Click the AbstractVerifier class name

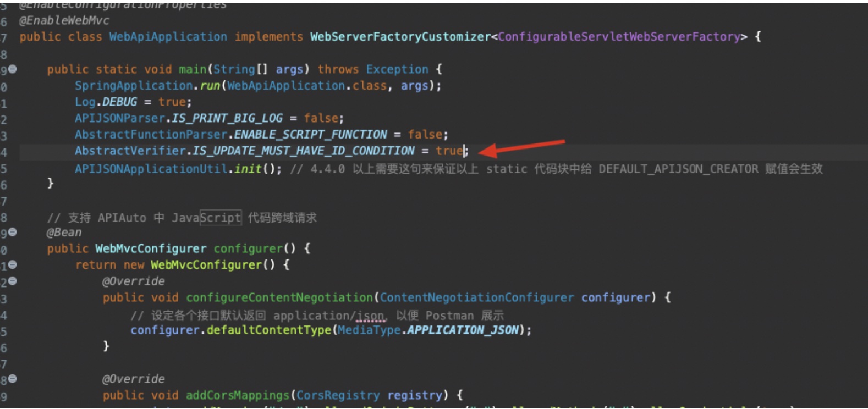click(130, 151)
